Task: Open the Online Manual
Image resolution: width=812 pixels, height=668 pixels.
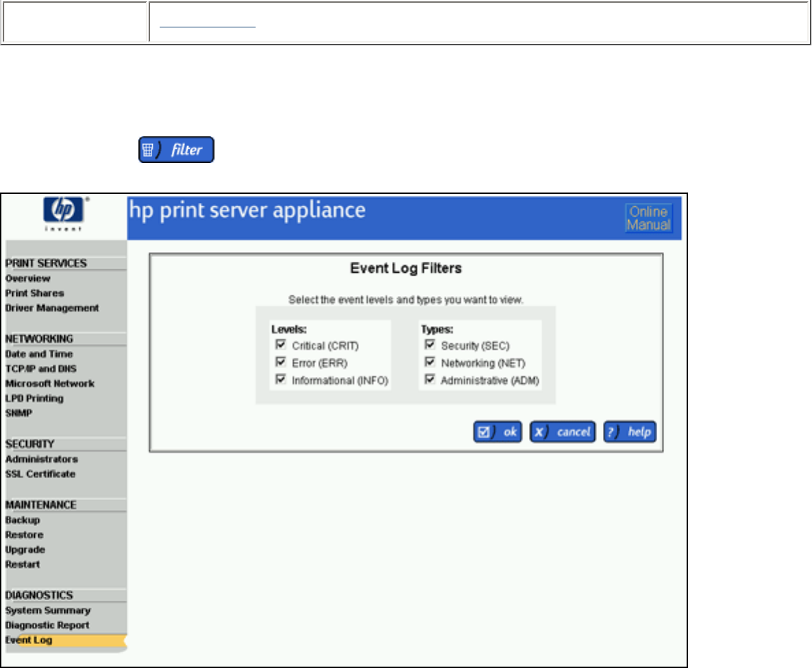Action: (x=648, y=218)
